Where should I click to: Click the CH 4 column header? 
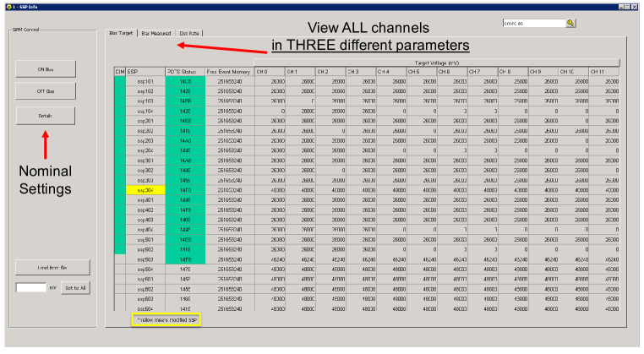tap(391, 72)
